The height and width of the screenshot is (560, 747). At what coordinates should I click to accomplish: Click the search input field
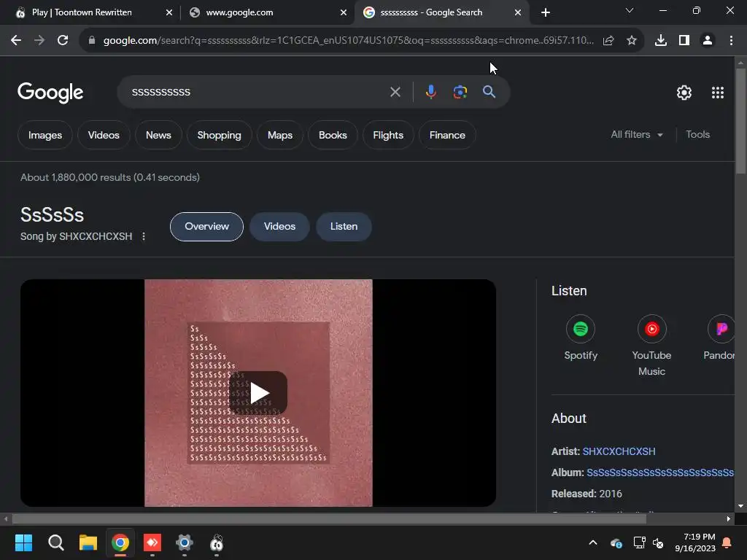click(258, 92)
